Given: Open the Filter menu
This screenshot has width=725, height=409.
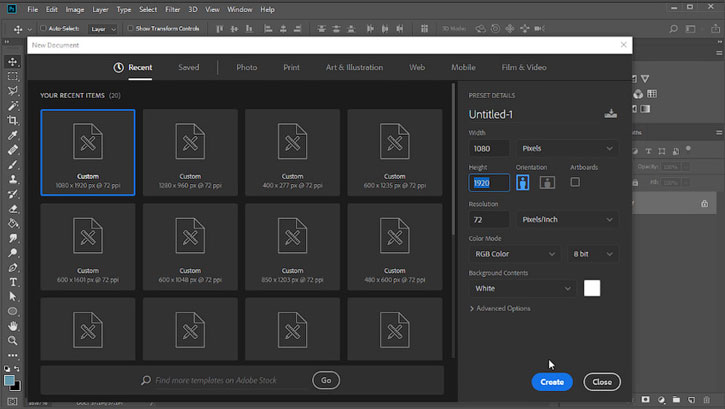Looking at the screenshot, I should (172, 9).
